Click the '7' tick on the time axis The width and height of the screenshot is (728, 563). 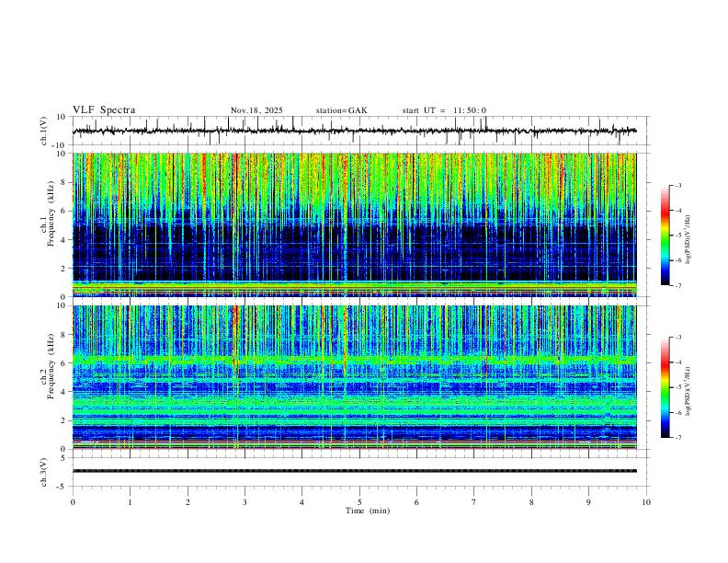(x=474, y=502)
